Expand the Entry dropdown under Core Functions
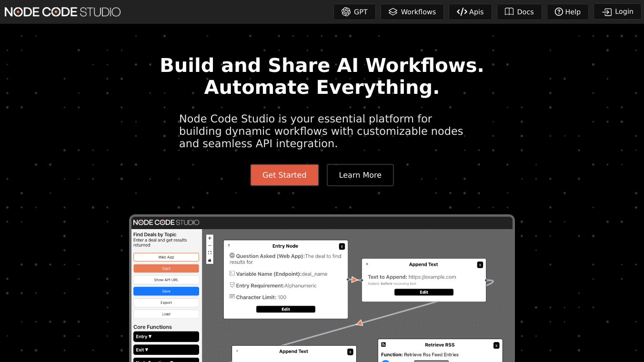This screenshot has height=362, width=644. [166, 337]
